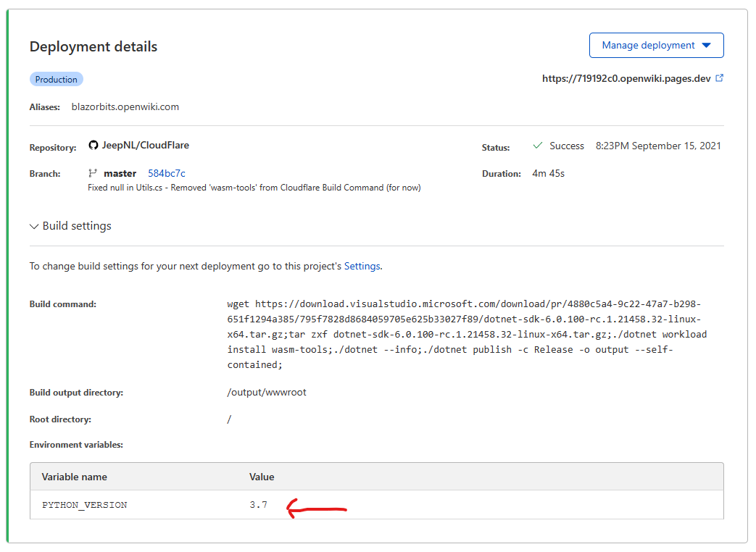756x552 pixels.
Task: Click the external link icon beside pages.dev URL
Action: 719,78
